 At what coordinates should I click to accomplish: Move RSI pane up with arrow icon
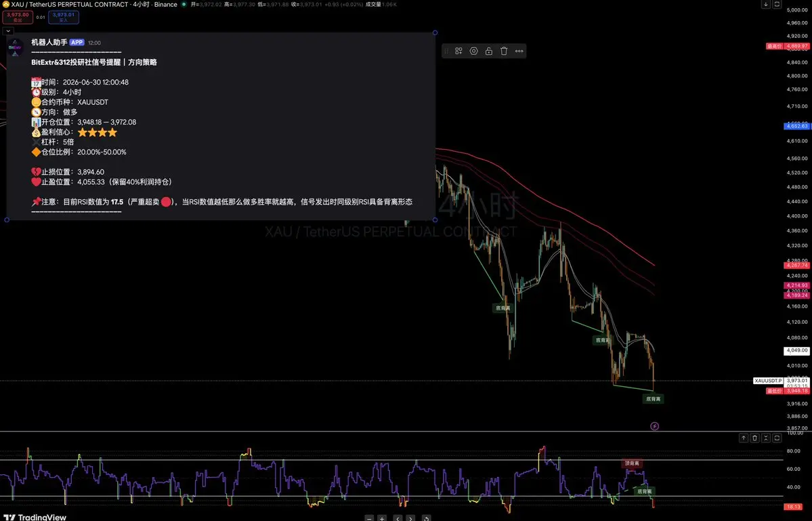click(744, 438)
